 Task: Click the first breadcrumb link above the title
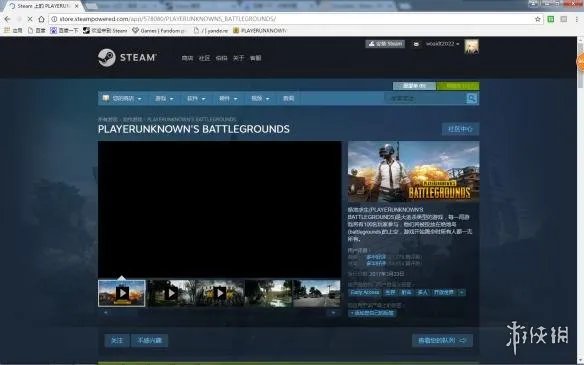pos(108,120)
